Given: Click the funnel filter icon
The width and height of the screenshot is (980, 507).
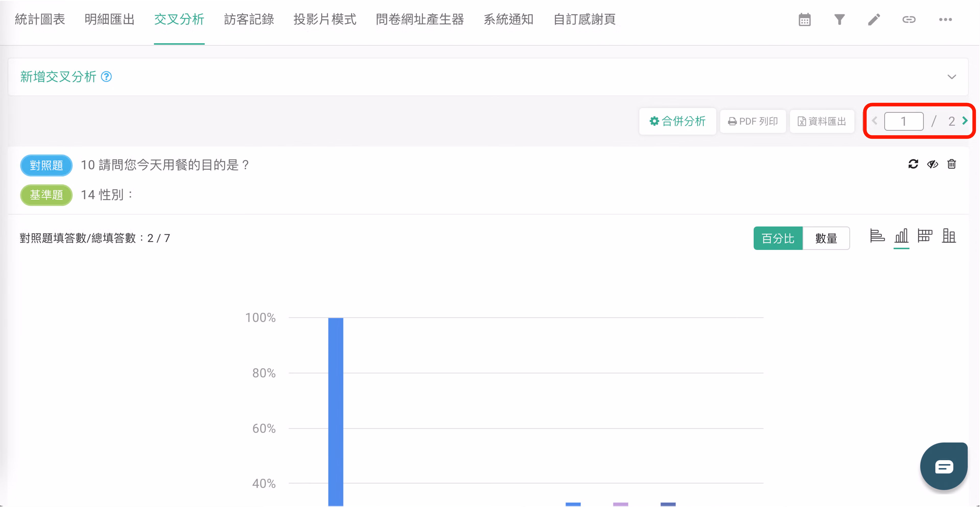Looking at the screenshot, I should 839,19.
